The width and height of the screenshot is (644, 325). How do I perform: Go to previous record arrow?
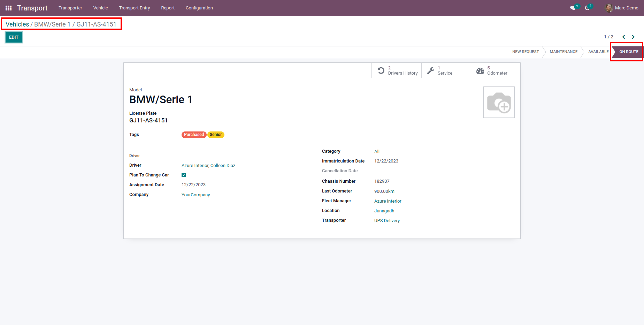coord(624,37)
